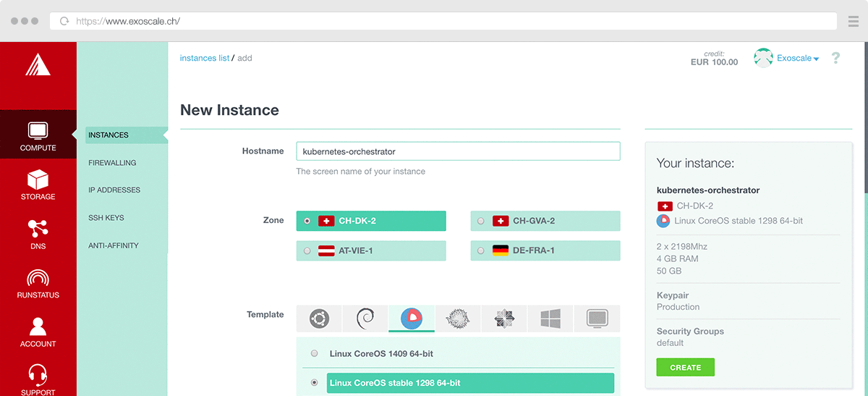The width and height of the screenshot is (868, 396).
Task: Select the OpenBSD pufferfish template tab
Action: (458, 319)
